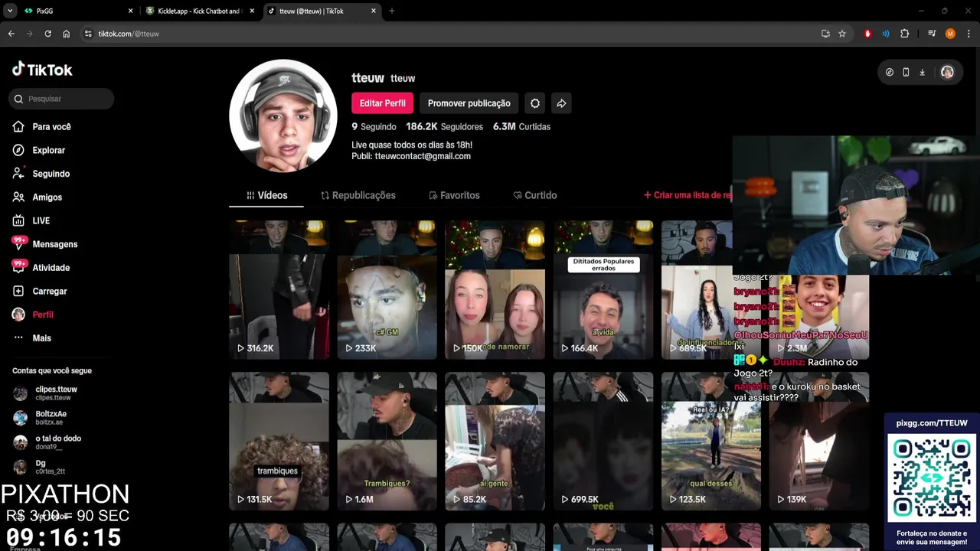Open followed account o tal do dodo

coord(47,442)
